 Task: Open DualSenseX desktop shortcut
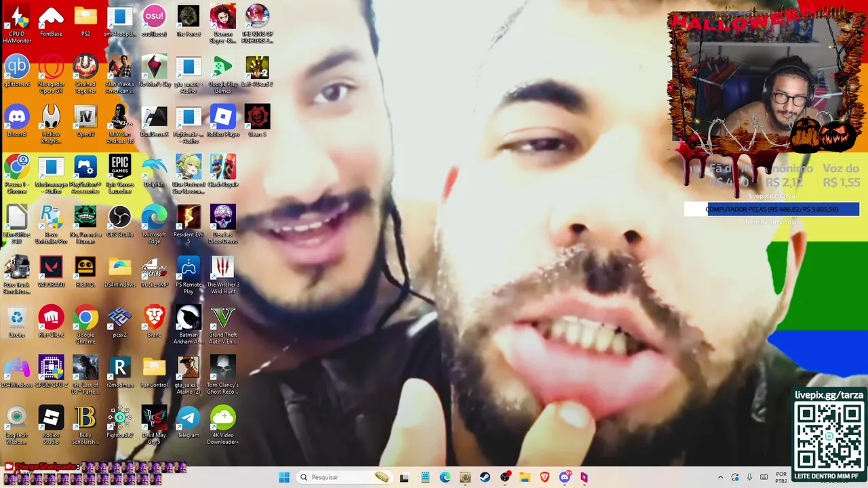point(154,122)
